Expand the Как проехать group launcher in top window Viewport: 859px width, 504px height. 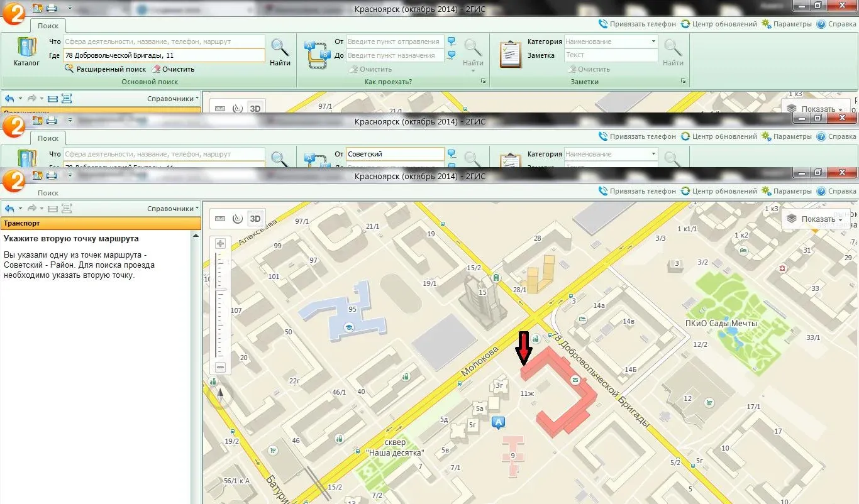[483, 82]
